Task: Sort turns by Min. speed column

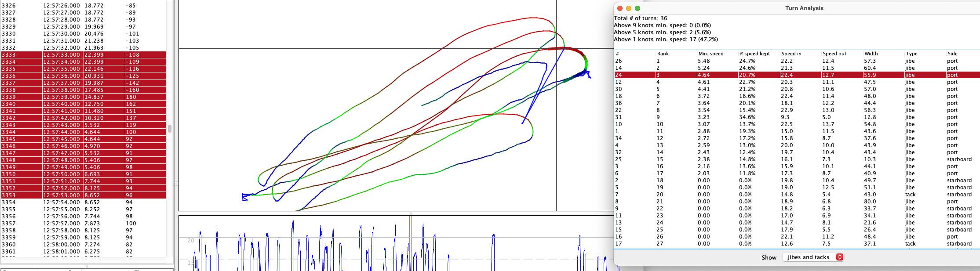Action: [710, 54]
